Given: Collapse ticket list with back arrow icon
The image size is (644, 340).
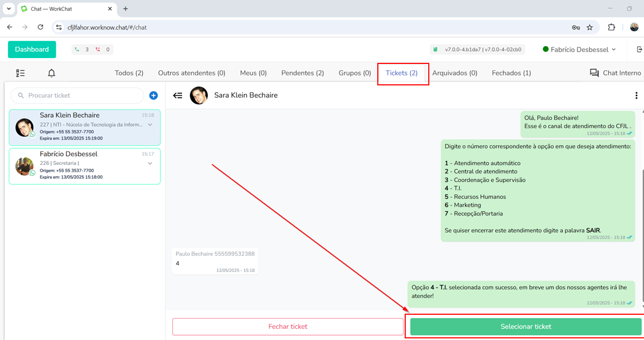Looking at the screenshot, I should pos(178,96).
